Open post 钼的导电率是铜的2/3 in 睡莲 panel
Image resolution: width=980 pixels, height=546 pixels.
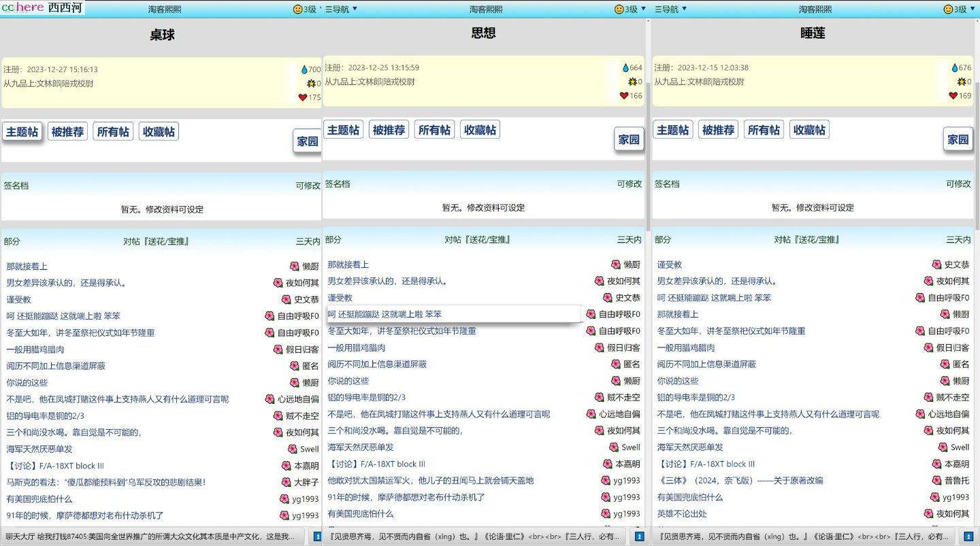click(696, 397)
